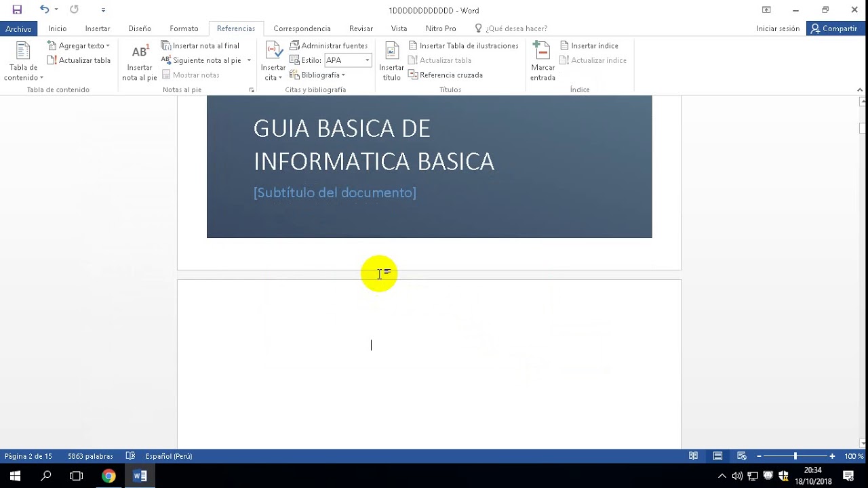Click Iniciar sesión link
868x488 pixels.
[x=778, y=28]
